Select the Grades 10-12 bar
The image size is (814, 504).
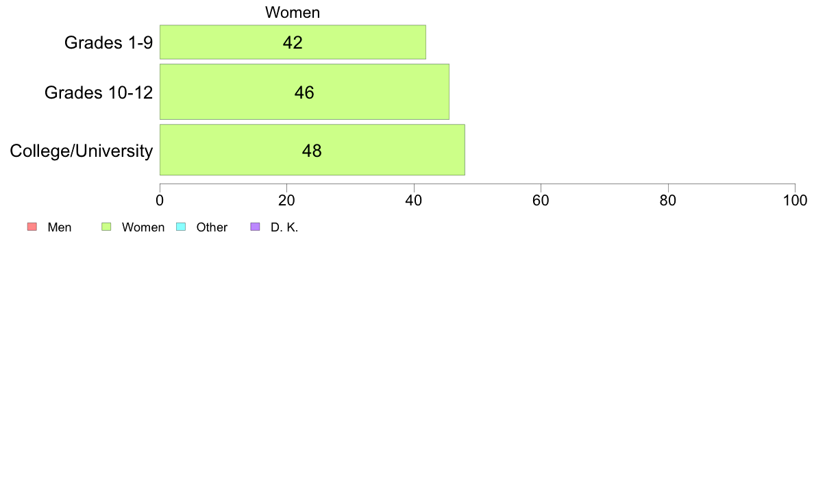pos(304,92)
